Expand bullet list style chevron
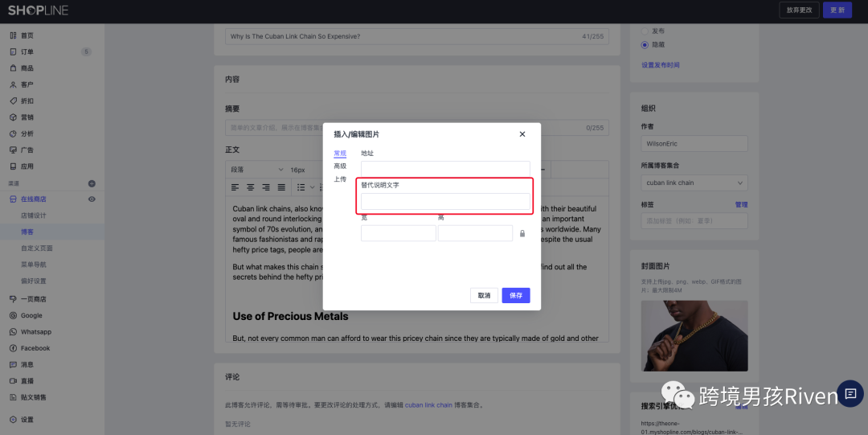This screenshot has width=868, height=435. (312, 187)
